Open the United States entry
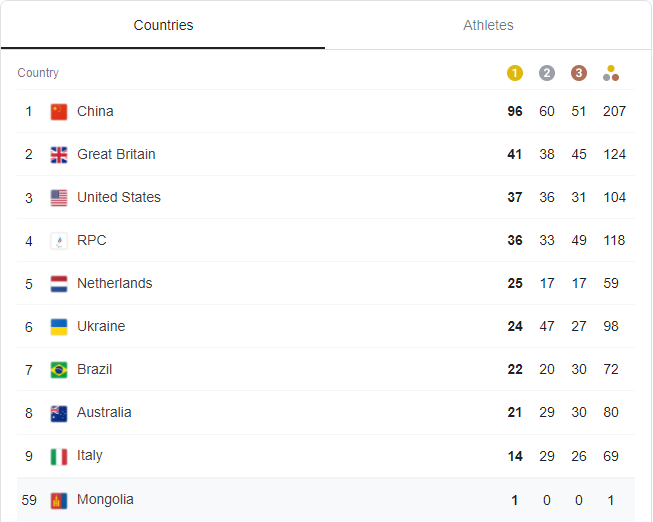Viewport: 653px width, 522px height. point(326,197)
